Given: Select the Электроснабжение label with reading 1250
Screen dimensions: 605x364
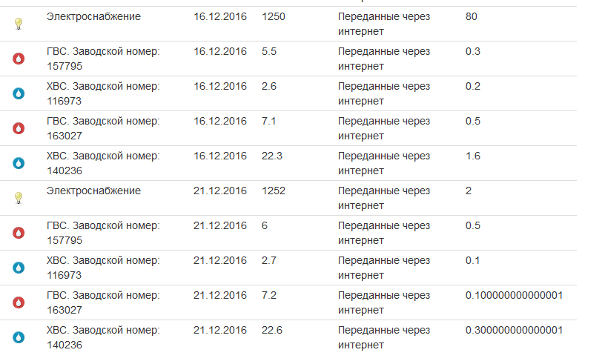Looking at the screenshot, I should pyautogui.click(x=93, y=16).
